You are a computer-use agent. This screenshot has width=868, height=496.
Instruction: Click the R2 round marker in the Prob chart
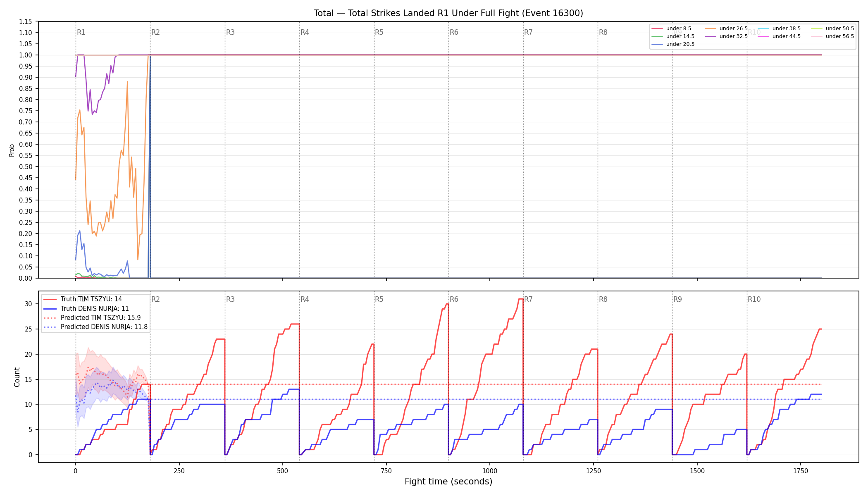coord(155,32)
